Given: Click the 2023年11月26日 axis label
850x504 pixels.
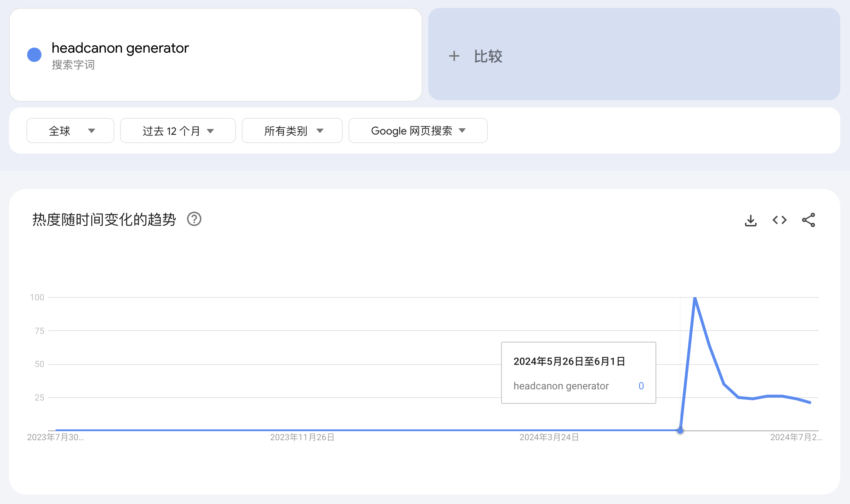Looking at the screenshot, I should (302, 437).
